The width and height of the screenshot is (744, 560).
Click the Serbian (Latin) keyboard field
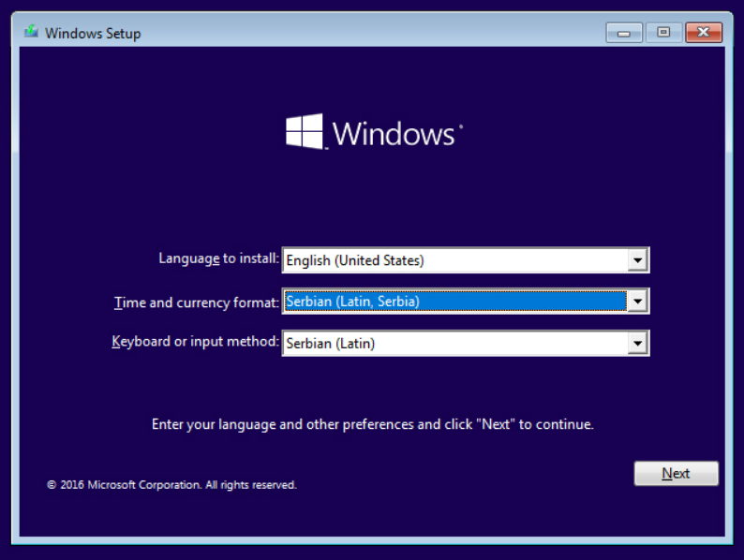(466, 343)
